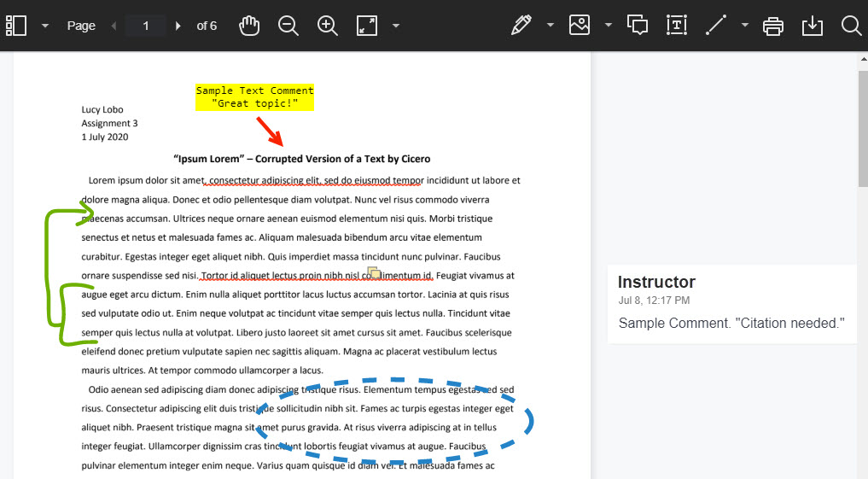Expand the image stamp dropdown arrow
The image size is (868, 479).
[x=609, y=26]
